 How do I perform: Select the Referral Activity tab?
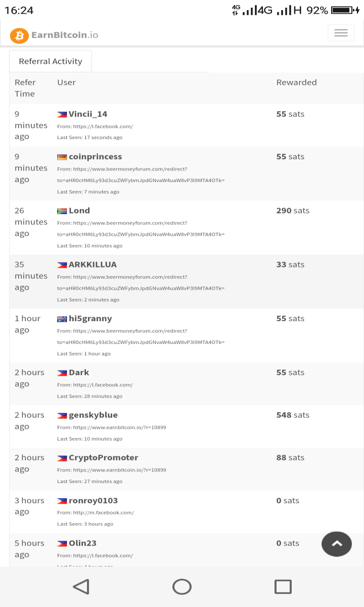(51, 61)
